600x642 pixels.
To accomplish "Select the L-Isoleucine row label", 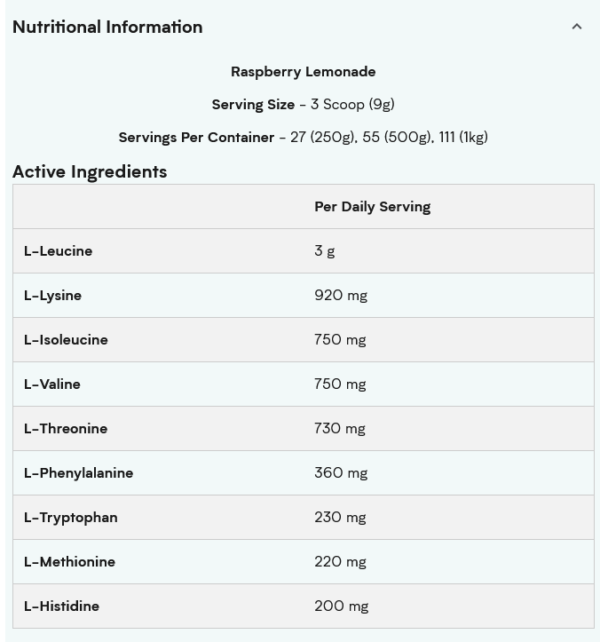I will [66, 340].
